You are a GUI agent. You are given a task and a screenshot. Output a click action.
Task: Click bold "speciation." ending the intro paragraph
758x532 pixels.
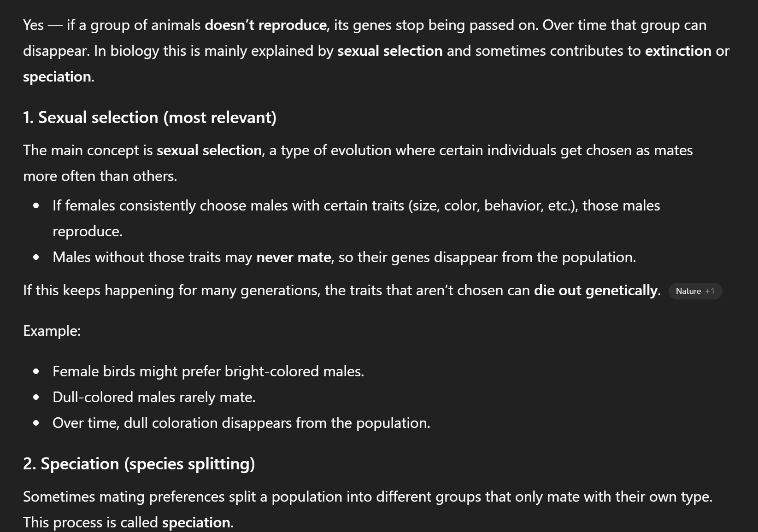59,76
